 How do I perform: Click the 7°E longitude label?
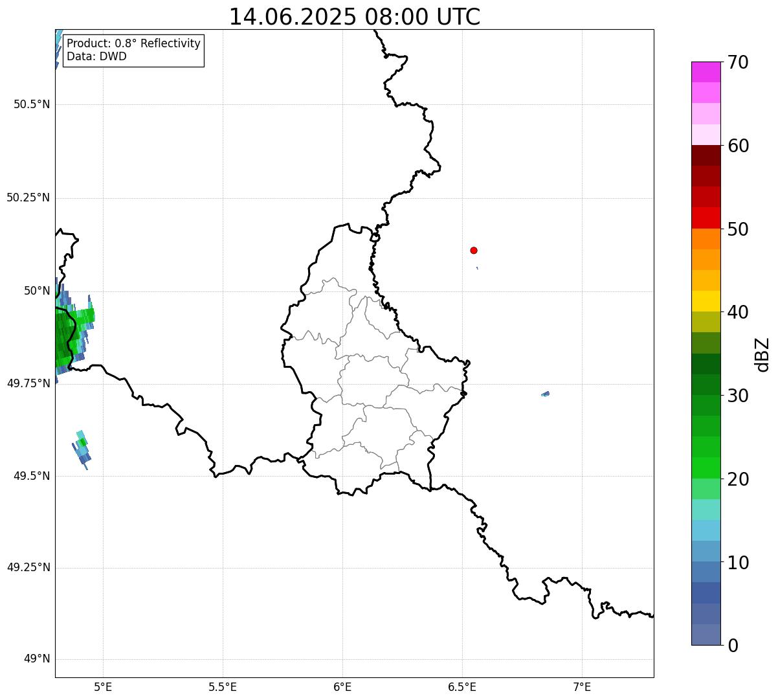(x=582, y=687)
